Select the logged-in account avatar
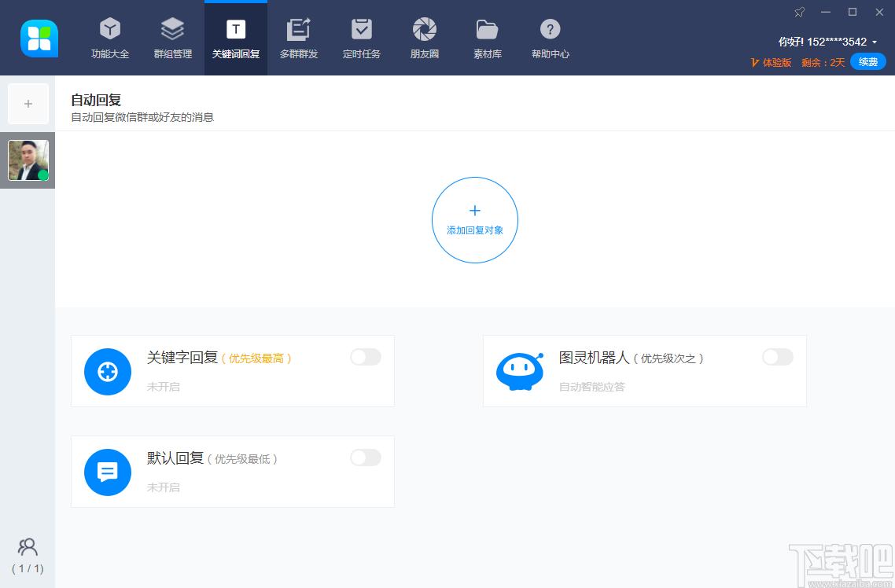 pos(28,160)
